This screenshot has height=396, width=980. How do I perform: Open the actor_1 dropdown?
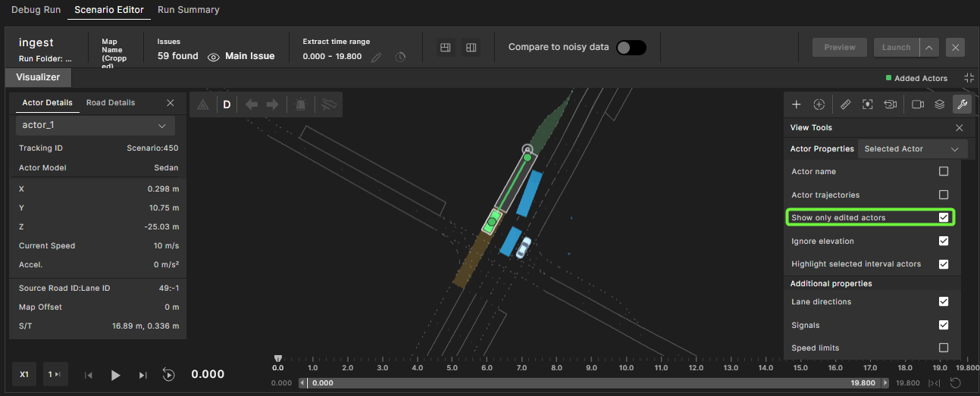[95, 126]
